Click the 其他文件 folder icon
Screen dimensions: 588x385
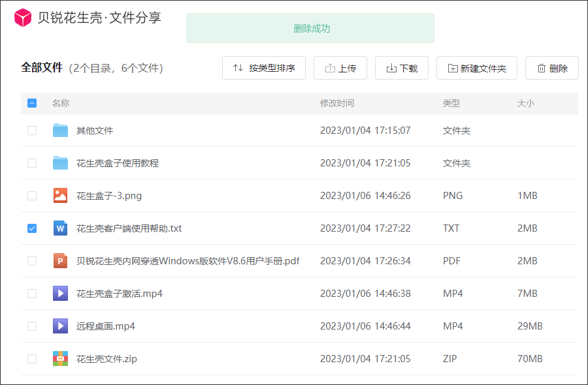pyautogui.click(x=61, y=131)
